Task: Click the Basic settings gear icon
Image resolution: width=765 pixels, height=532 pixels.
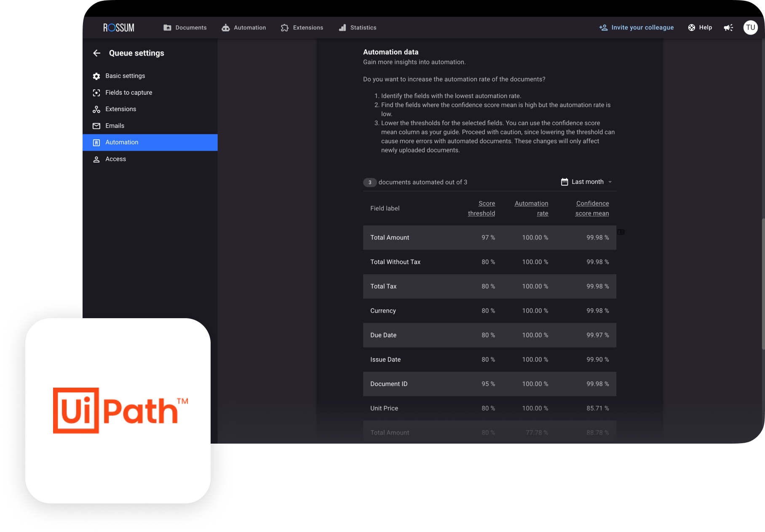Action: point(96,76)
